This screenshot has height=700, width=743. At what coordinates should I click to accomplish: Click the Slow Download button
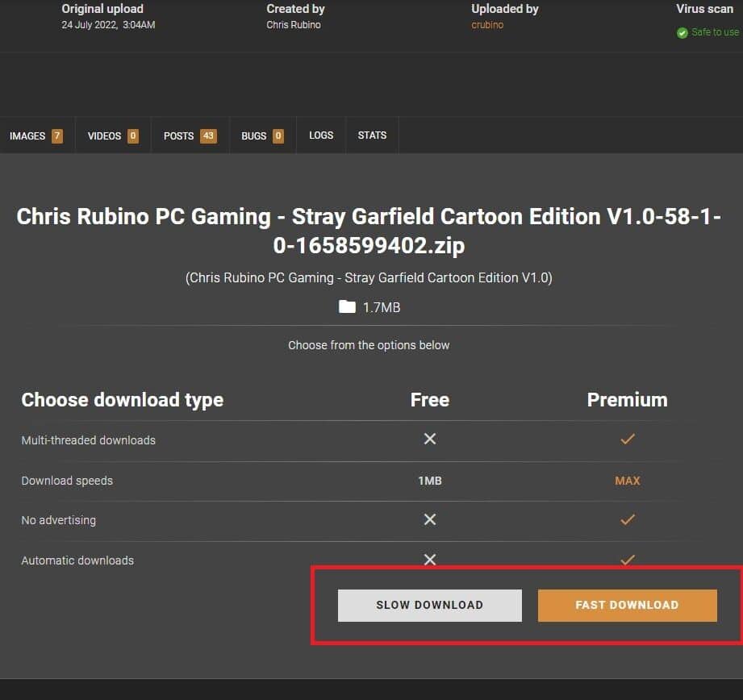pyautogui.click(x=430, y=606)
